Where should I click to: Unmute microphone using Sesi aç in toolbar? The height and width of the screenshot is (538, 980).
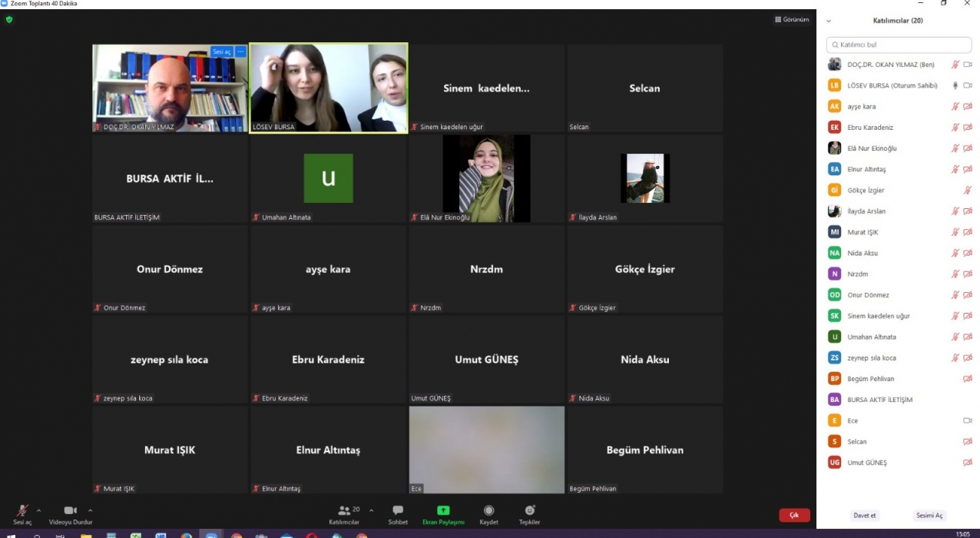coord(22,513)
